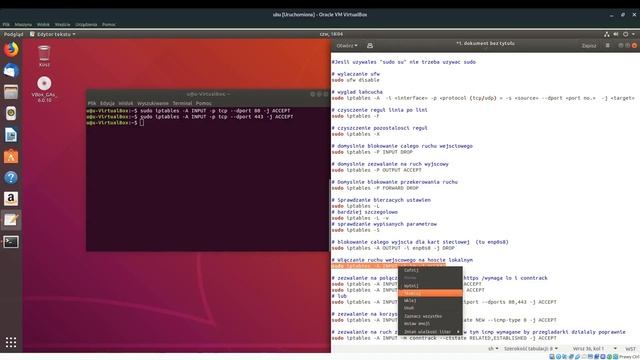Click 'sudo iptables -S' line
This screenshot has width=640, height=360.
tap(356, 230)
